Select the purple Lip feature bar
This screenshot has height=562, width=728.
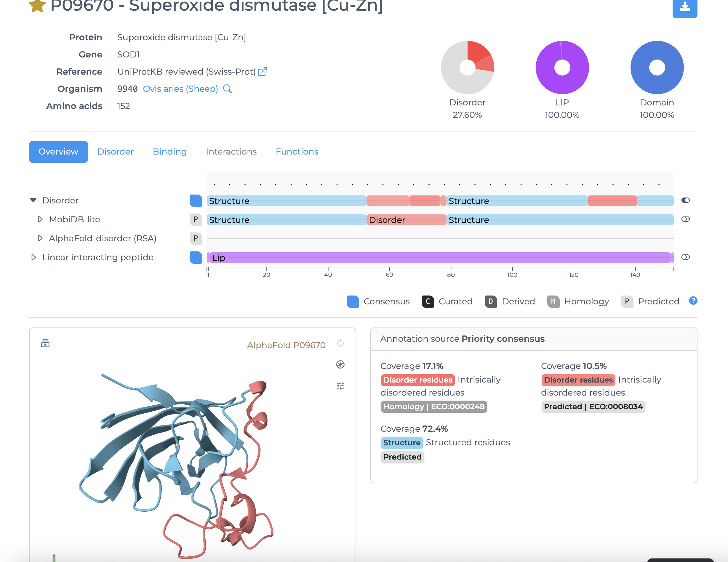pos(440,258)
